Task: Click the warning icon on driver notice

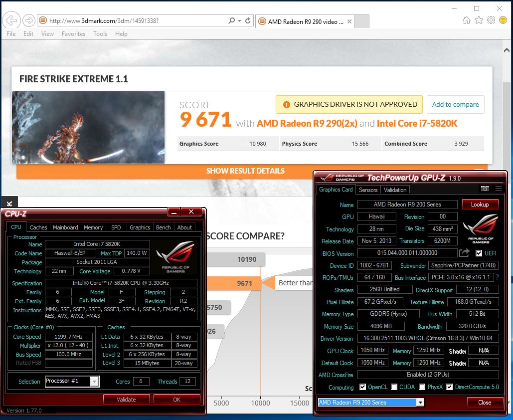Action: click(x=287, y=104)
